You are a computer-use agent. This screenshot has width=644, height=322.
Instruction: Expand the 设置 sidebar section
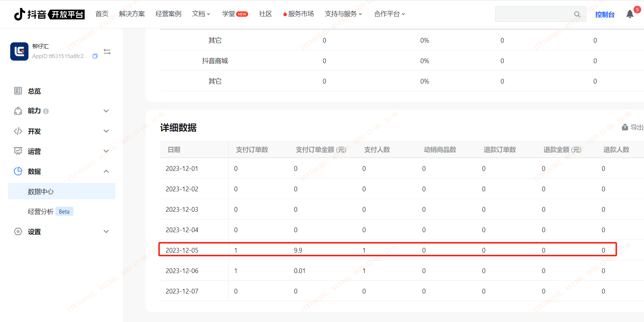click(x=106, y=231)
